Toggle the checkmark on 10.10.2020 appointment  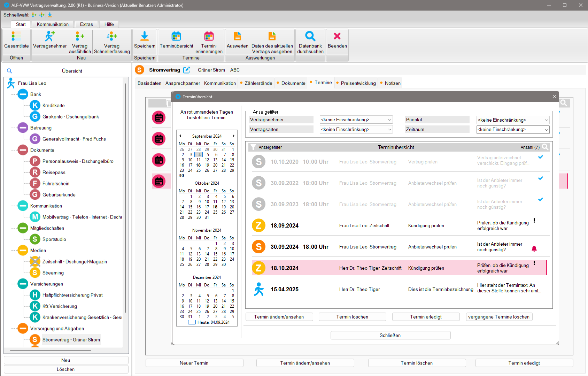tap(541, 157)
